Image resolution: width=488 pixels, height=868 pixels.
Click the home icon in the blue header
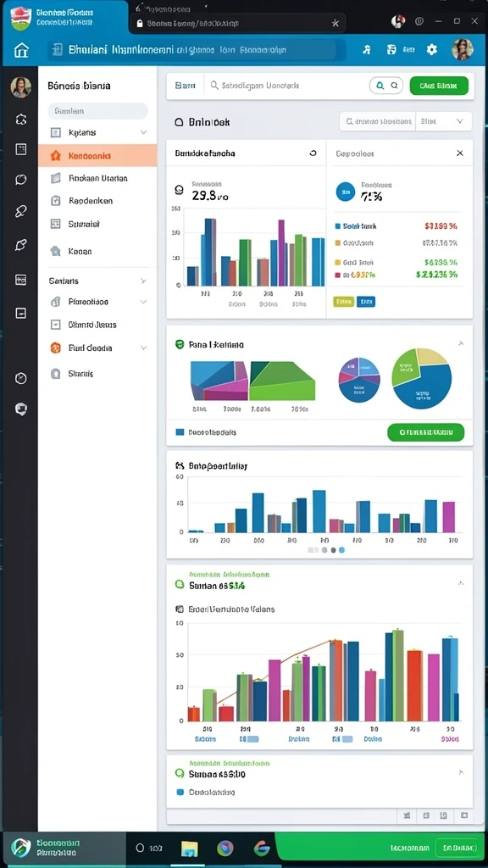click(x=21, y=50)
